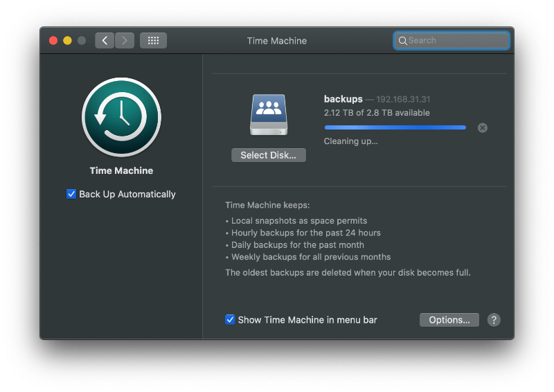Image resolution: width=554 pixels, height=392 pixels.
Task: Click the "192.168.31.31" address text
Action: pyautogui.click(x=403, y=99)
